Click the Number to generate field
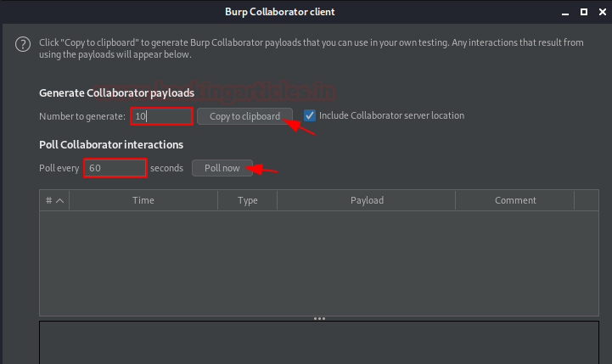 (x=161, y=116)
